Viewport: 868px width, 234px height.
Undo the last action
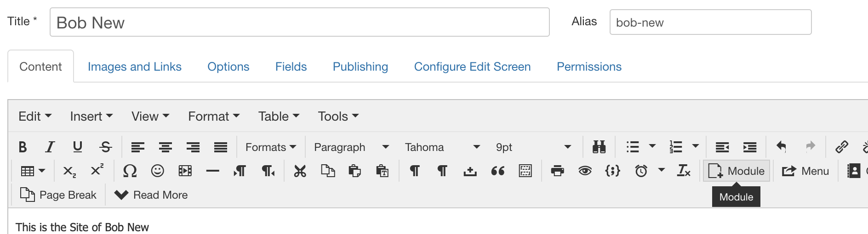(782, 147)
